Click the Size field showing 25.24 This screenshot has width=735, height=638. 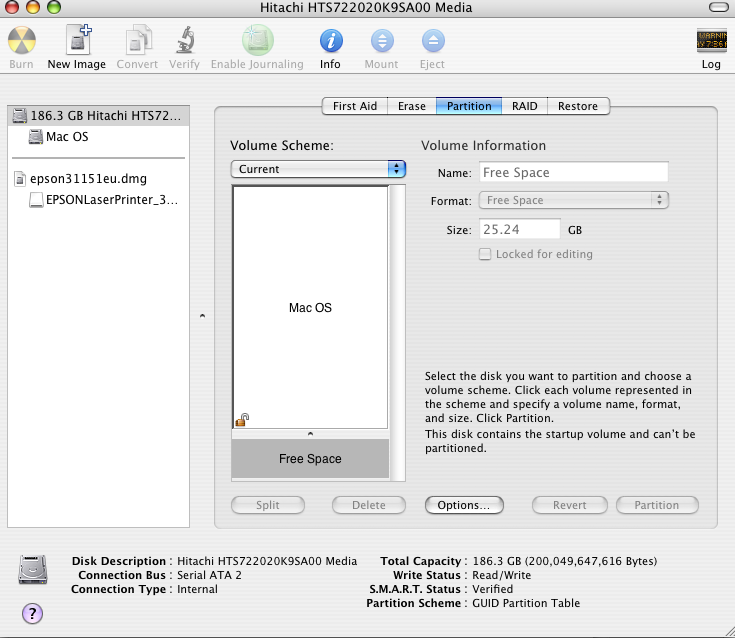point(519,229)
